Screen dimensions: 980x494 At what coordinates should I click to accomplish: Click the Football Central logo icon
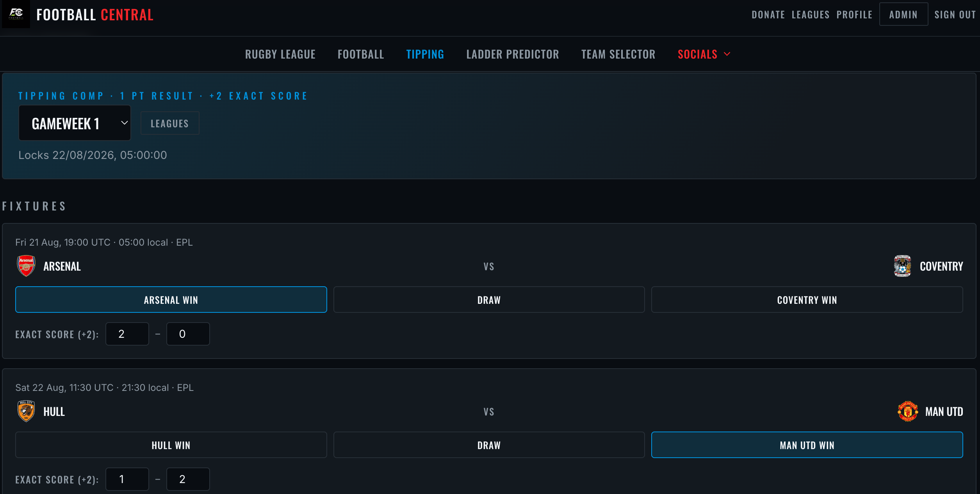pos(16,14)
